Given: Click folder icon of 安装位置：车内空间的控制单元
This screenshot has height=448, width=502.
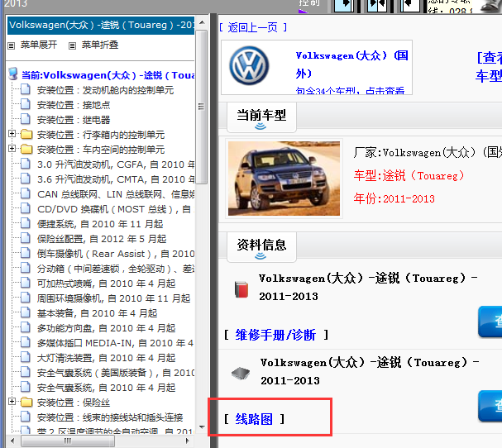Looking at the screenshot, I should click(x=26, y=149).
